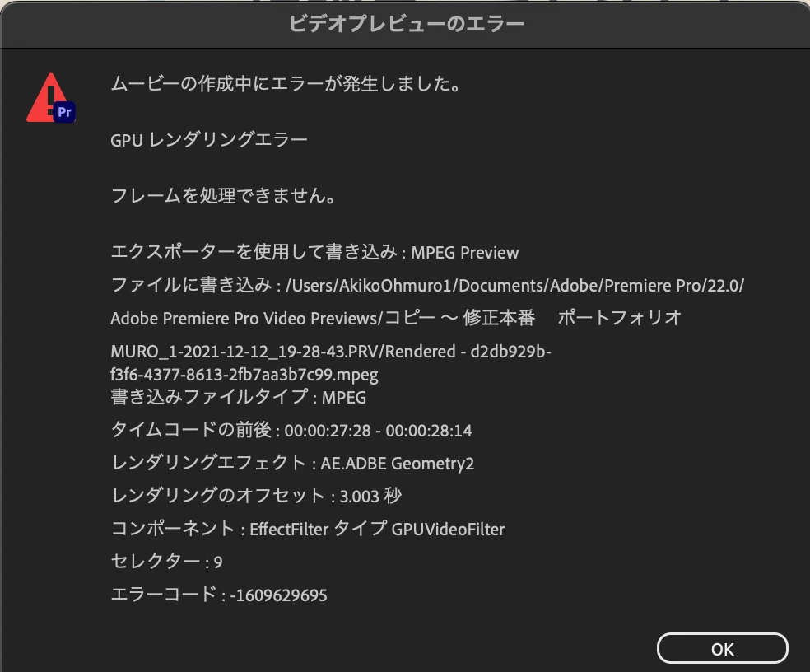Click the OK button to dismiss the error
This screenshot has width=810, height=672.
click(x=722, y=649)
